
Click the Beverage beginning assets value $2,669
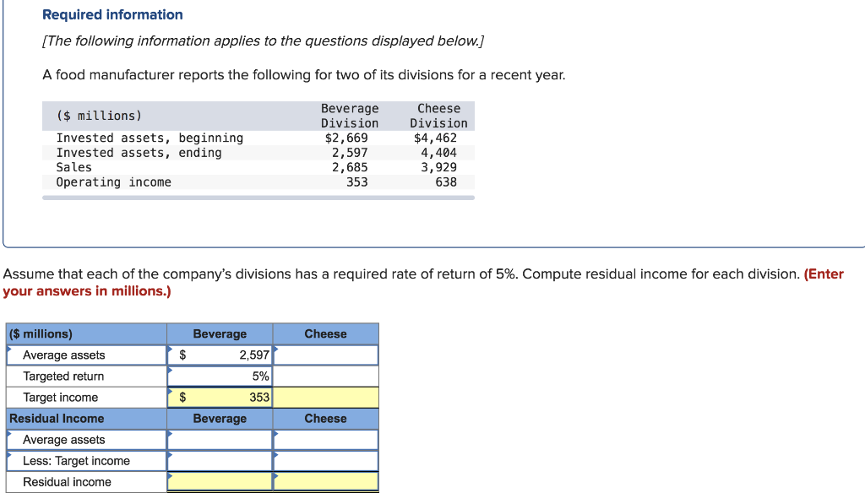346,138
